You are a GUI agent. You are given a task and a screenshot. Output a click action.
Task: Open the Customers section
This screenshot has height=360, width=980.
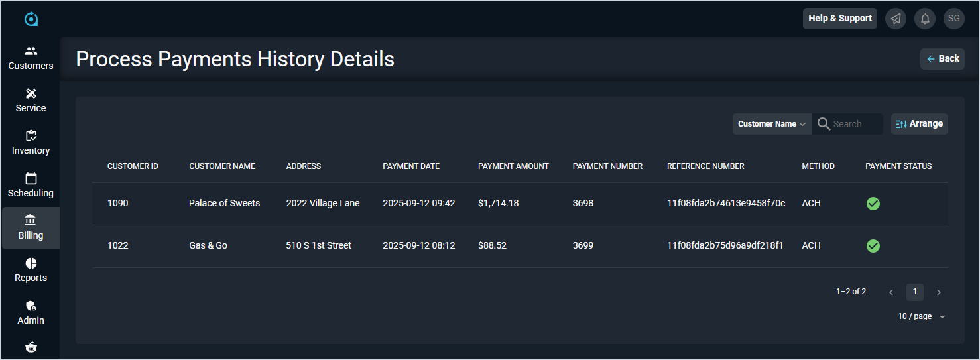31,58
